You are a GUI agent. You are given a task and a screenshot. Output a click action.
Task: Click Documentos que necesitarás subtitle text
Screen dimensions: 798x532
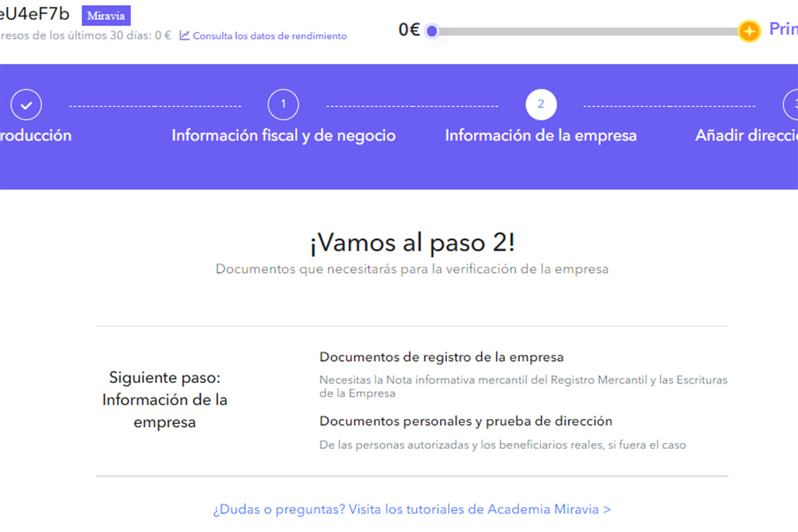pos(412,269)
